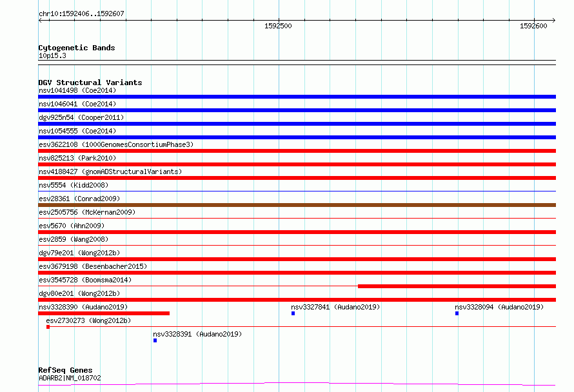Select the red nsv825213 bar
The height and width of the screenshot is (392, 574).
[x=297, y=164]
